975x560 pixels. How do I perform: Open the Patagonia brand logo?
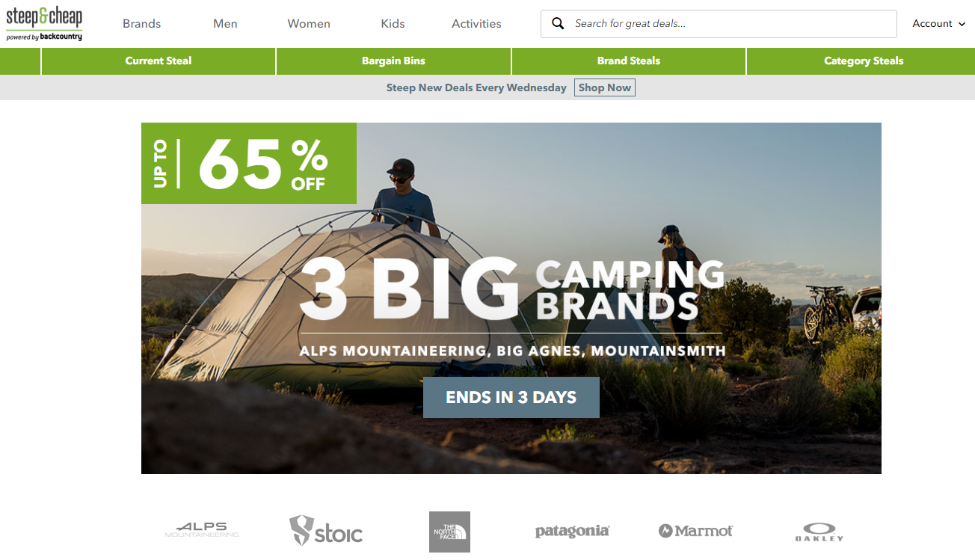coord(573,531)
